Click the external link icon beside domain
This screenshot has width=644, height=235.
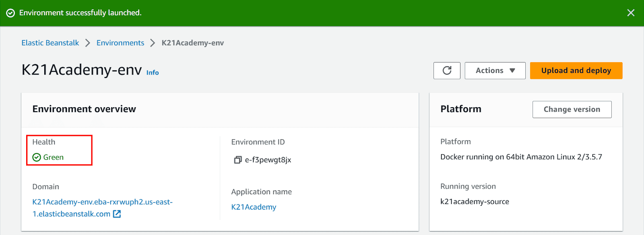click(x=117, y=214)
